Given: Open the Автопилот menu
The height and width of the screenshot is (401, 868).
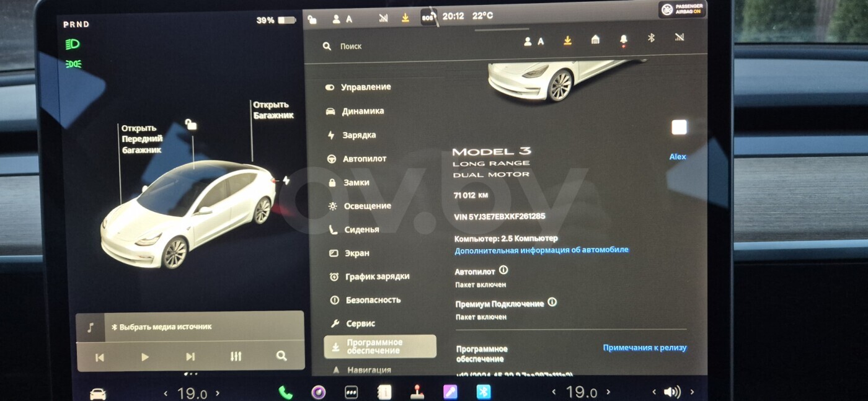Looking at the screenshot, I should coord(356,159).
